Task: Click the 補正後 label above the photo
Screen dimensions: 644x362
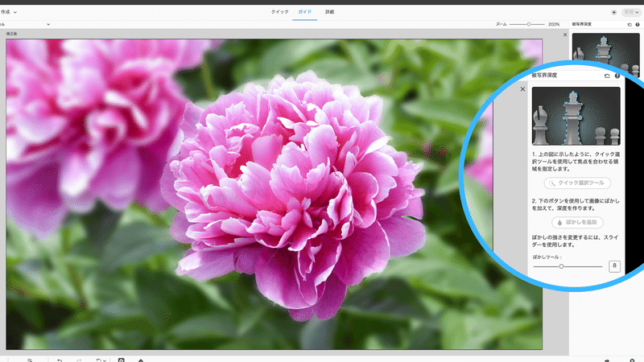Action: 11,34
